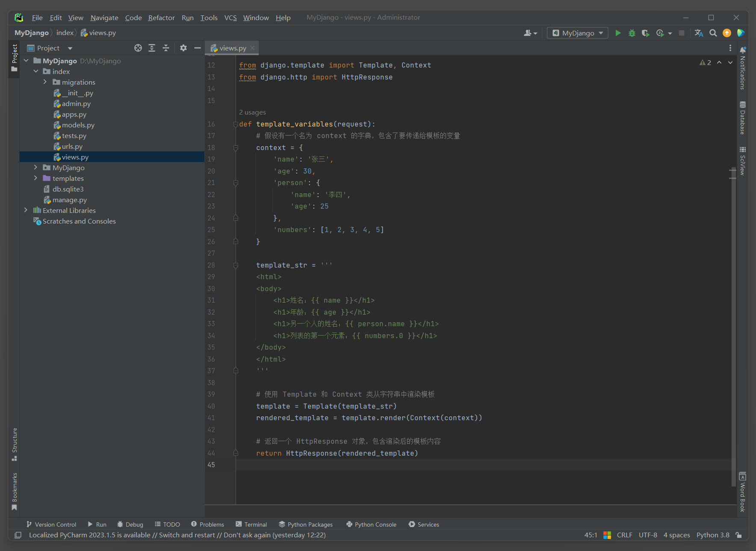Collapse all in the Project panel

[x=166, y=48]
